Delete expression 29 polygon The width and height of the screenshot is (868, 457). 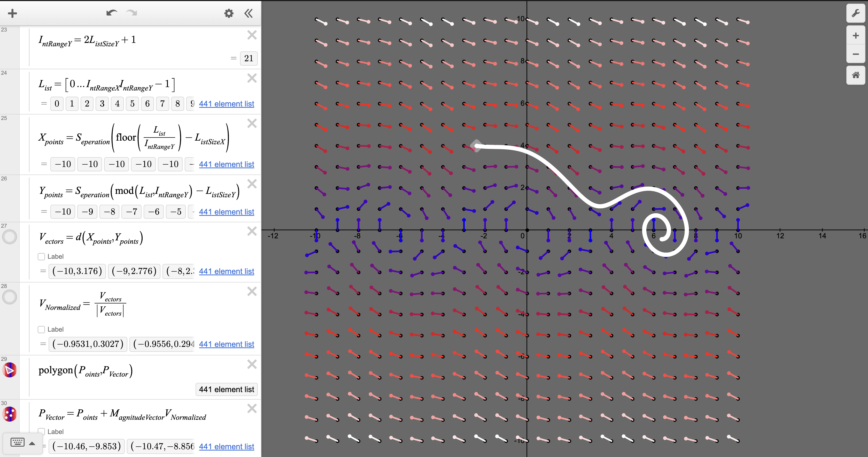click(252, 364)
